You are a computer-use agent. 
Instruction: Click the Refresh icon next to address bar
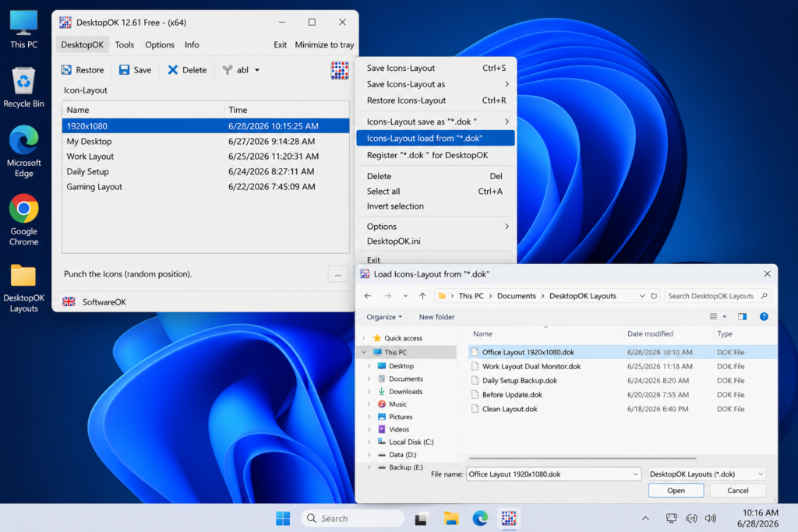[x=654, y=296]
